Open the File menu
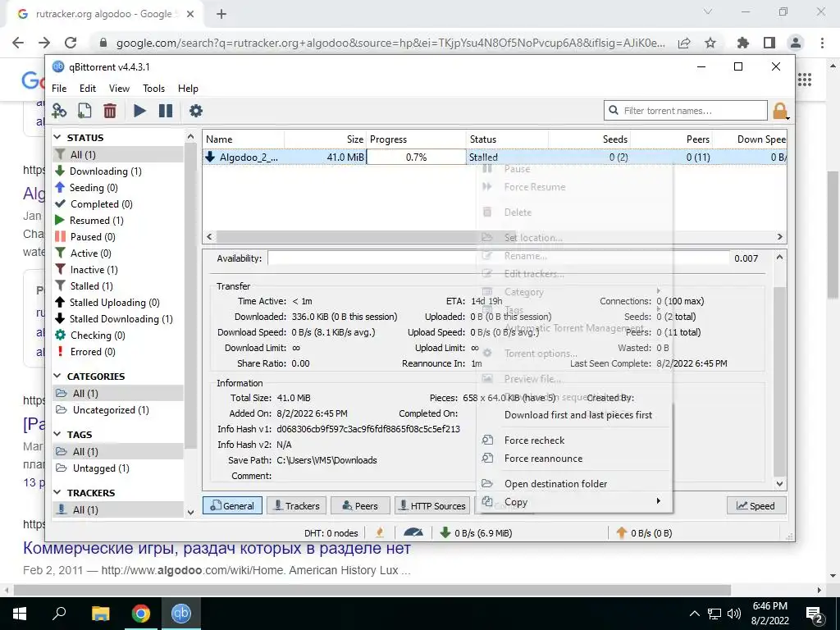840x630 pixels. click(x=59, y=89)
